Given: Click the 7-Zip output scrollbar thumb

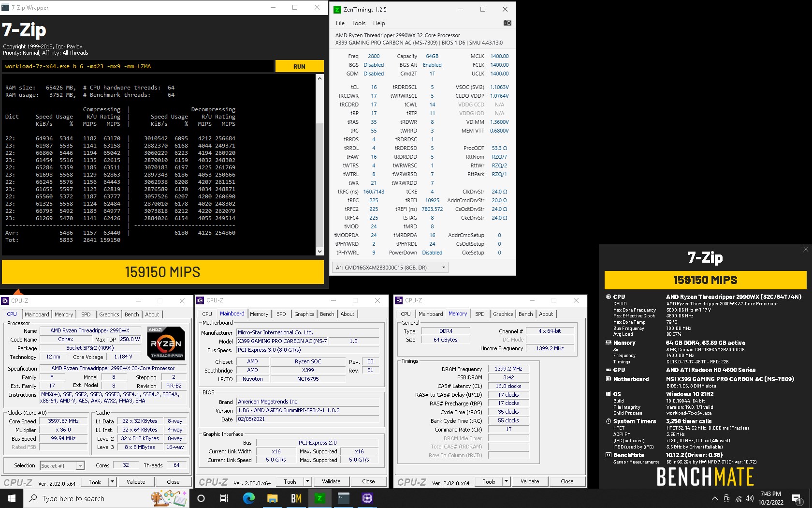Looking at the screenshot, I should click(x=319, y=185).
